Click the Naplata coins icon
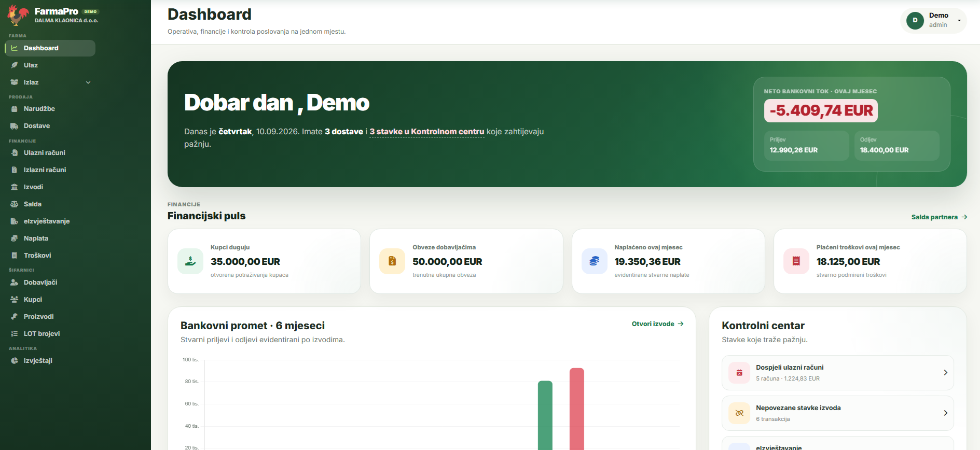This screenshot has height=450, width=980. (15, 238)
